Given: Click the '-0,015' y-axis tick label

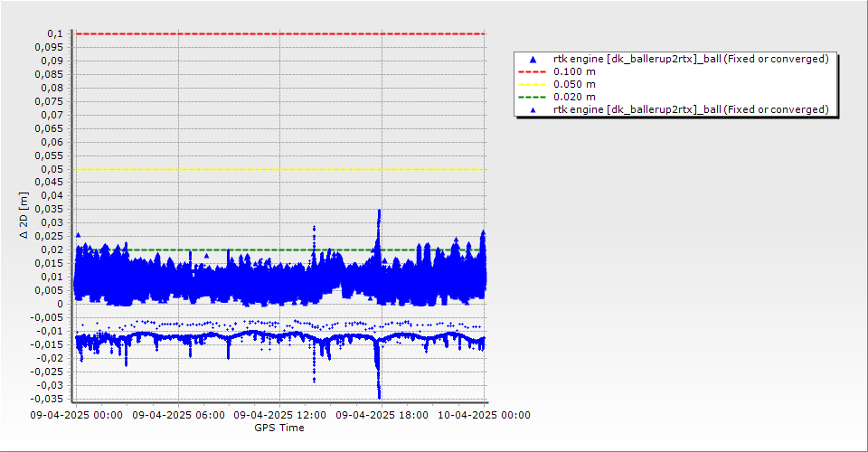Looking at the screenshot, I should (x=47, y=345).
